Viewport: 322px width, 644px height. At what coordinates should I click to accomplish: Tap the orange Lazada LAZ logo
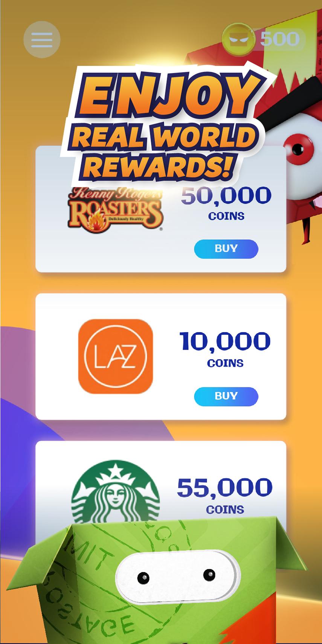116,356
